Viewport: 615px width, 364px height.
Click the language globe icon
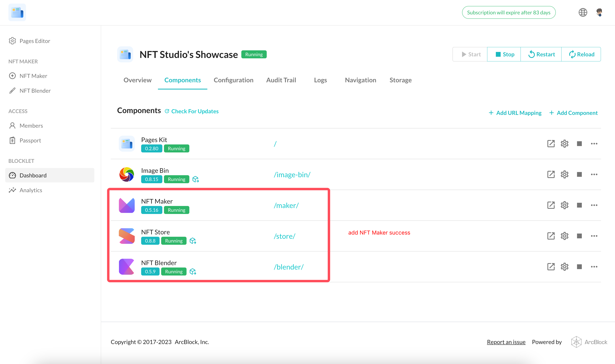tap(583, 12)
